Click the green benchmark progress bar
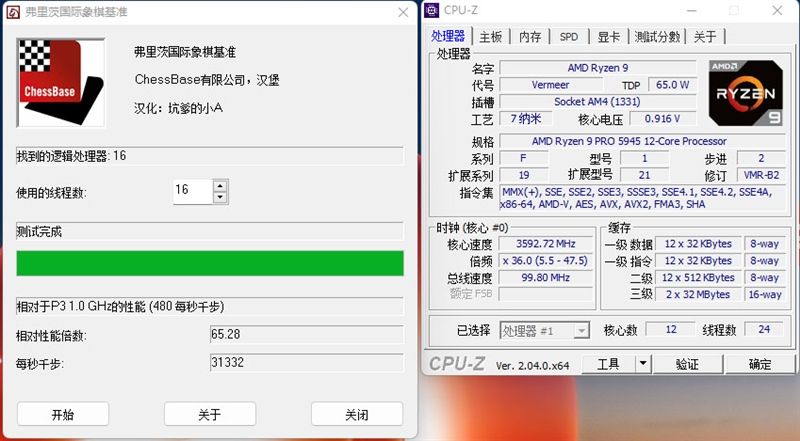 tap(210, 263)
